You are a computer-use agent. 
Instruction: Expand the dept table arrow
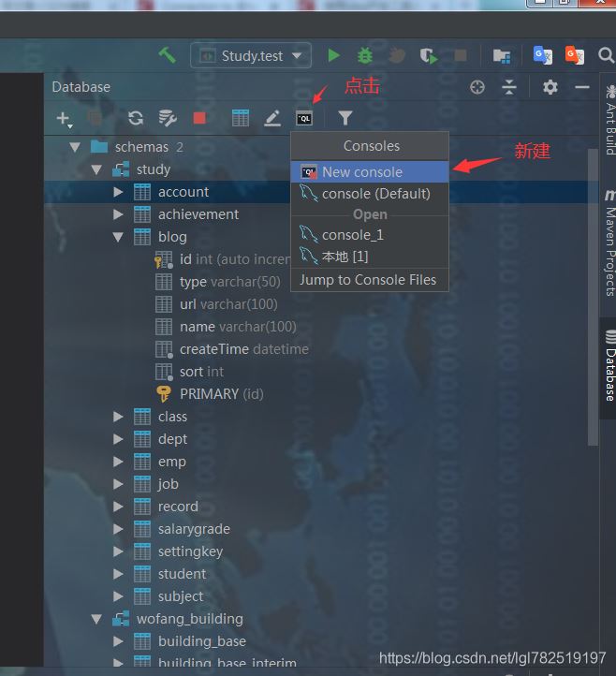118,439
